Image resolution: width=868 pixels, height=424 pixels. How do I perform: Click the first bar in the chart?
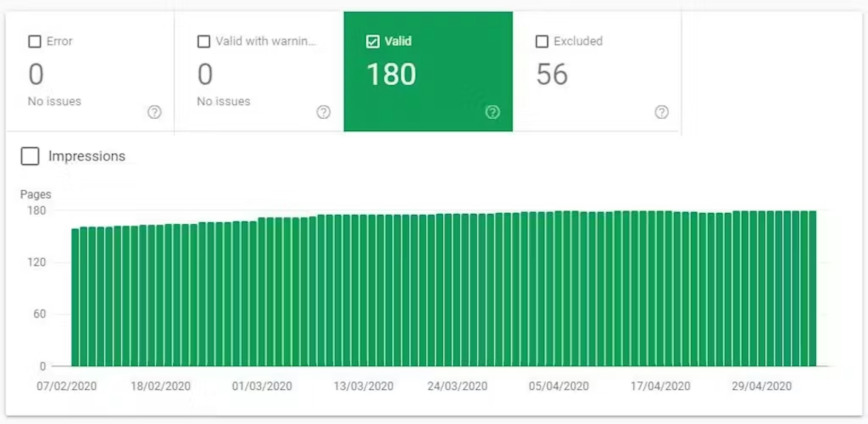[75, 297]
